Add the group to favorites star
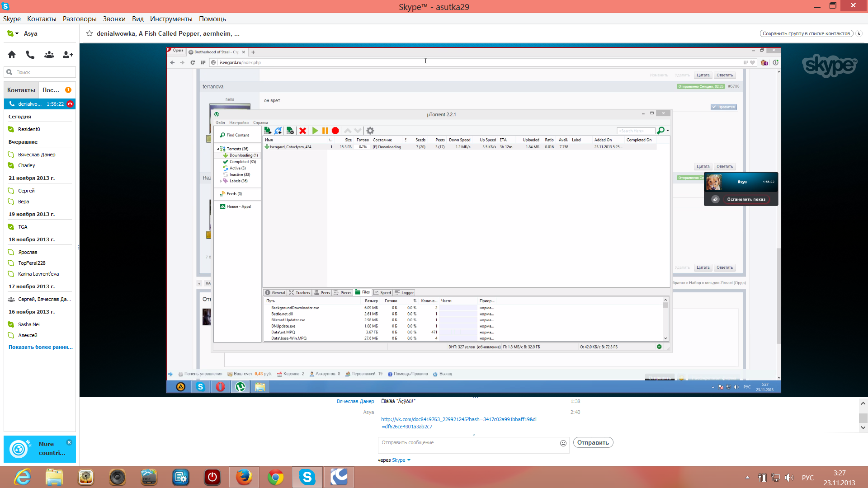Viewport: 868px width, 488px height. point(90,33)
